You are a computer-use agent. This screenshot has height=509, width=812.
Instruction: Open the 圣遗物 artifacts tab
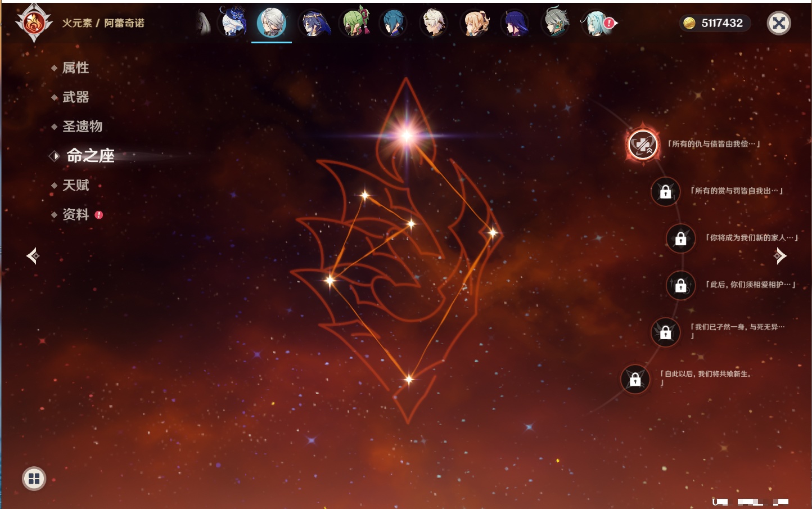(x=82, y=127)
